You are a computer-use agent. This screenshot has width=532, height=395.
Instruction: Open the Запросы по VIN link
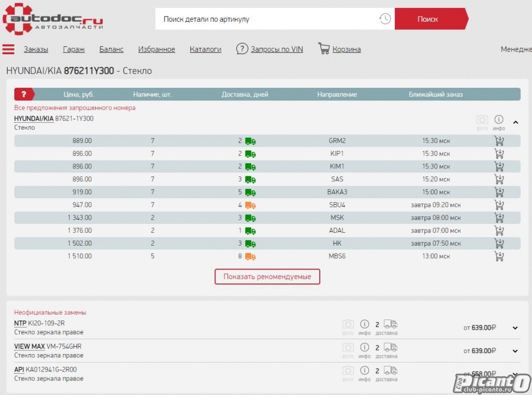pos(277,49)
